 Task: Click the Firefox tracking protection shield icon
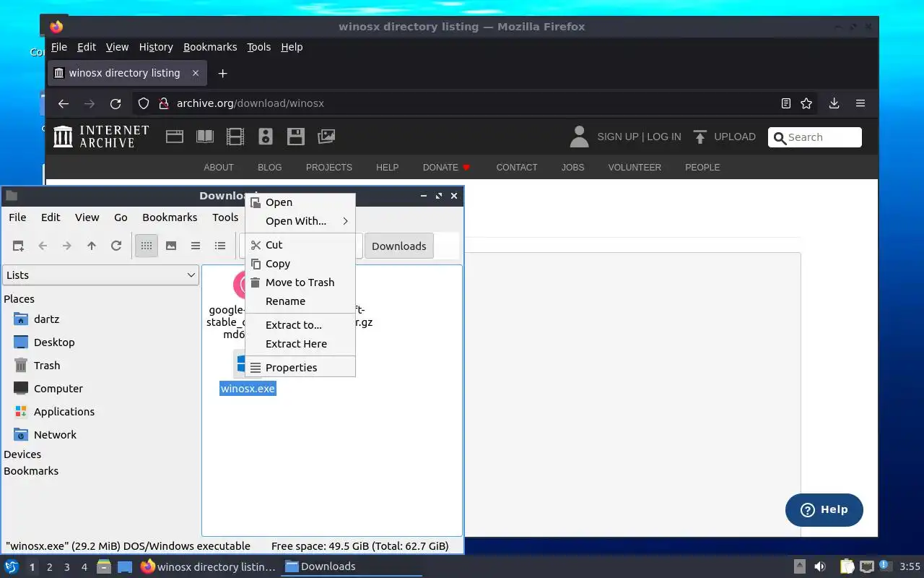[x=144, y=103]
